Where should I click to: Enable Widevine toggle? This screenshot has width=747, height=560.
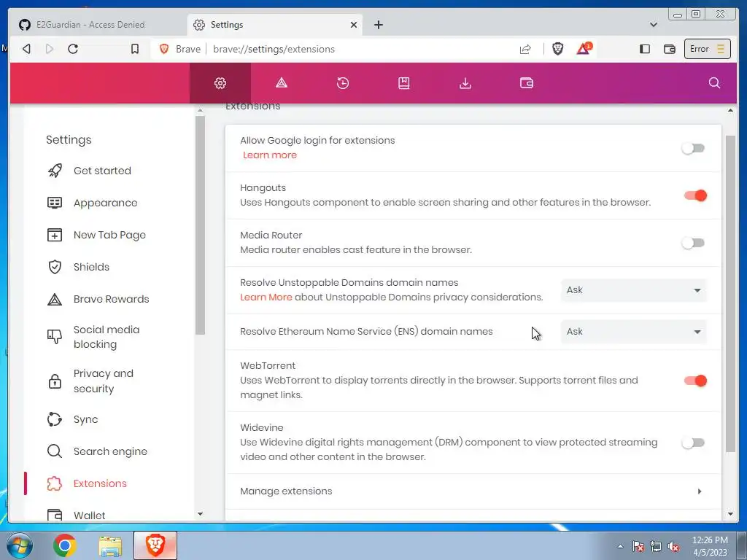coord(693,443)
